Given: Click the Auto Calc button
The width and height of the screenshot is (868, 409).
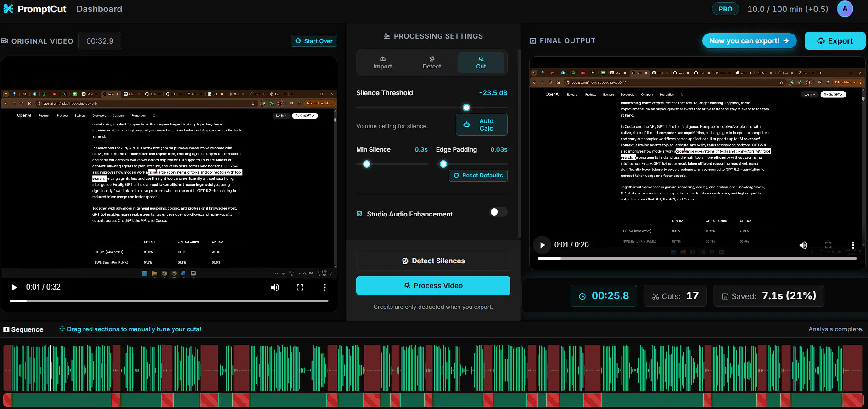Looking at the screenshot, I should (482, 125).
